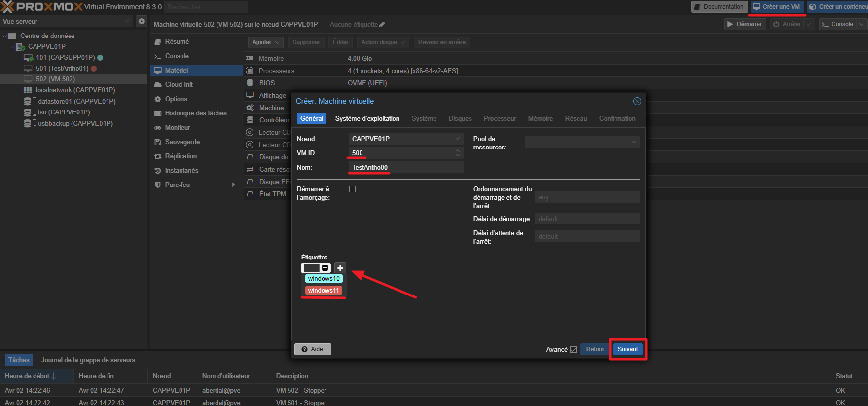The width and height of the screenshot is (868, 406).
Task: Click the Délai de démarrage field
Action: (x=587, y=219)
